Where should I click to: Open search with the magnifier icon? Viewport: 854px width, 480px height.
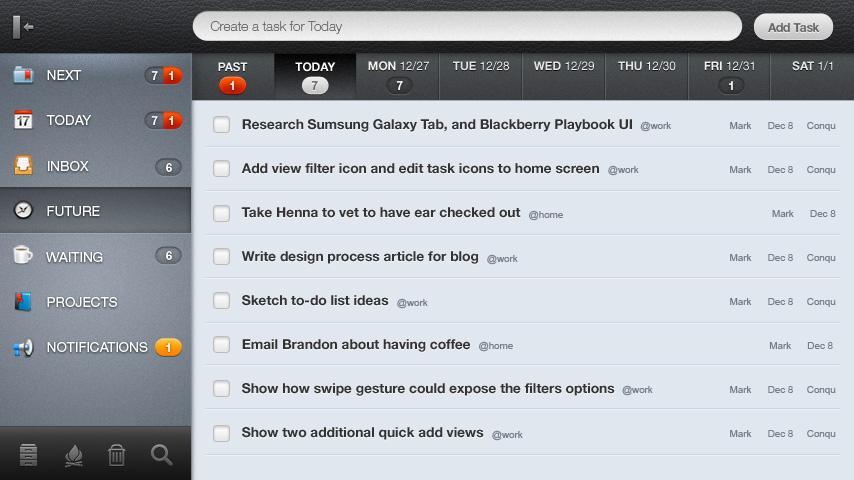(x=161, y=455)
